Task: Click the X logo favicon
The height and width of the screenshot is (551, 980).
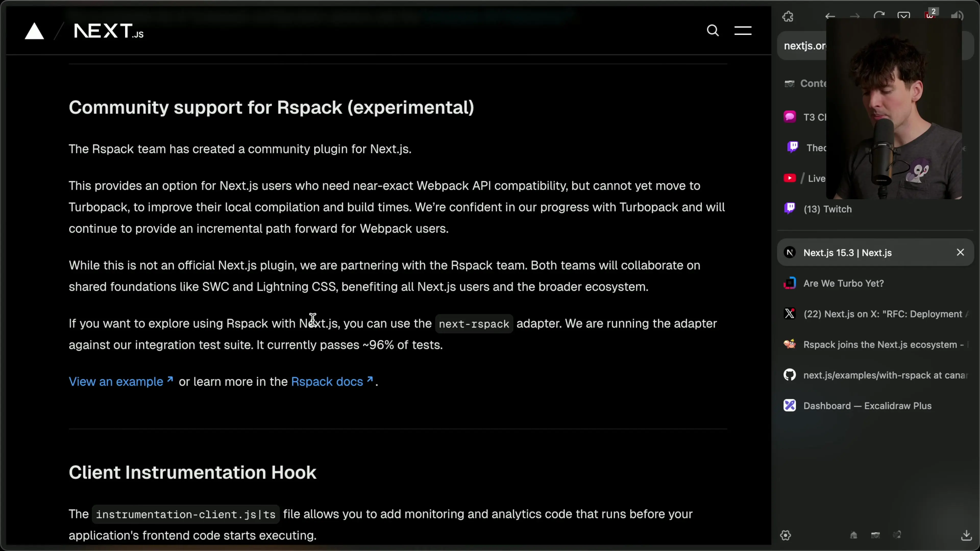Action: pos(790,314)
